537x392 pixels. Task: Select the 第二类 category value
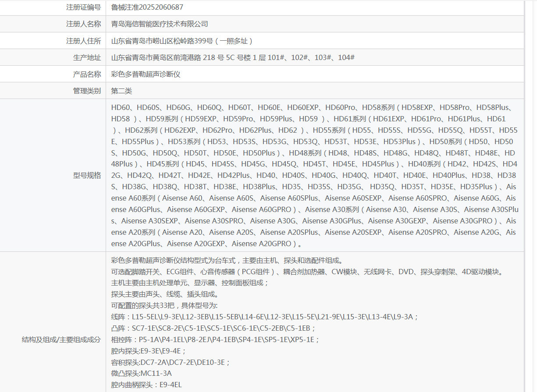click(121, 91)
